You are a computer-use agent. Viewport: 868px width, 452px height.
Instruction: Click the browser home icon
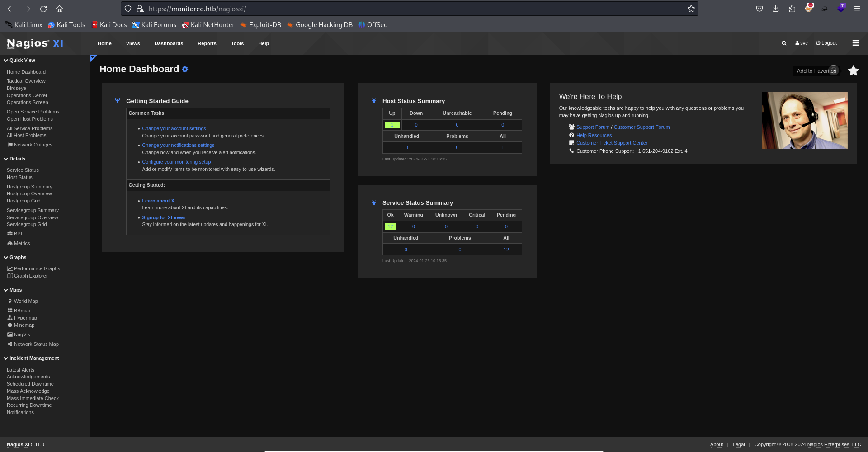click(x=59, y=9)
